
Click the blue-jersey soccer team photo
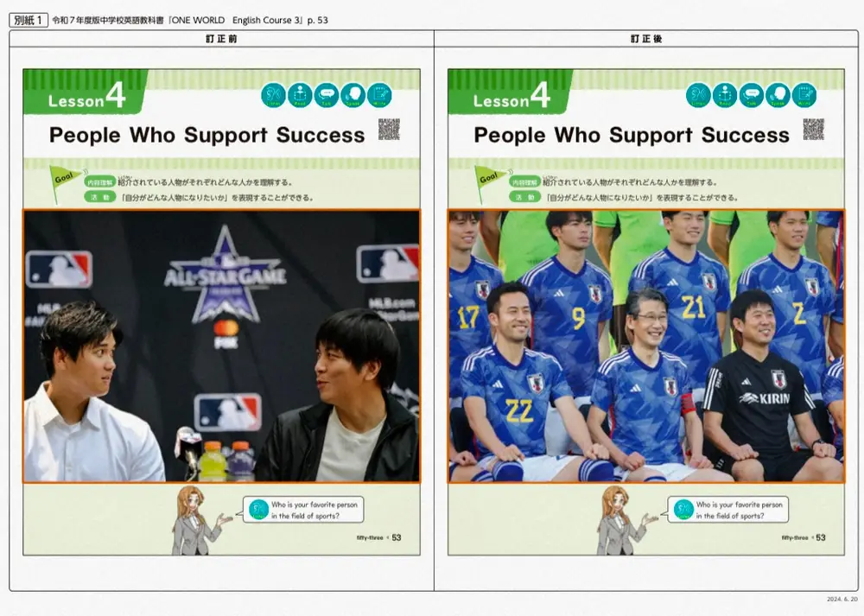646,346
